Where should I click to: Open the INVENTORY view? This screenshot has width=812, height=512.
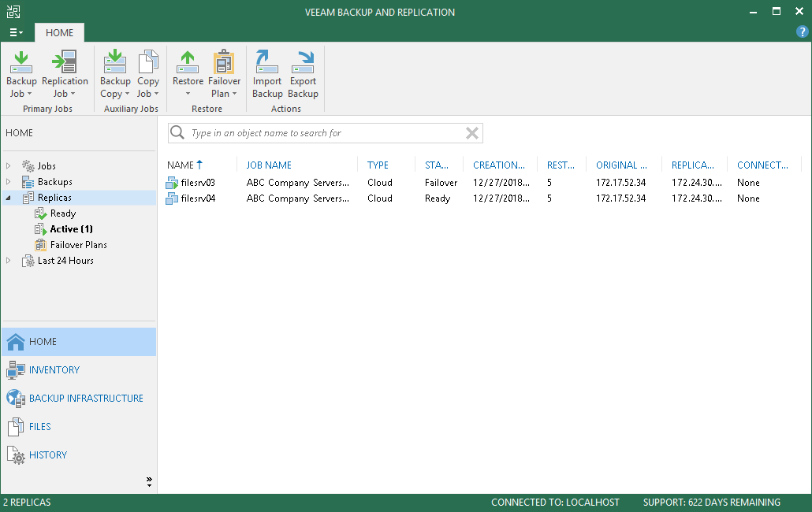pyautogui.click(x=79, y=369)
